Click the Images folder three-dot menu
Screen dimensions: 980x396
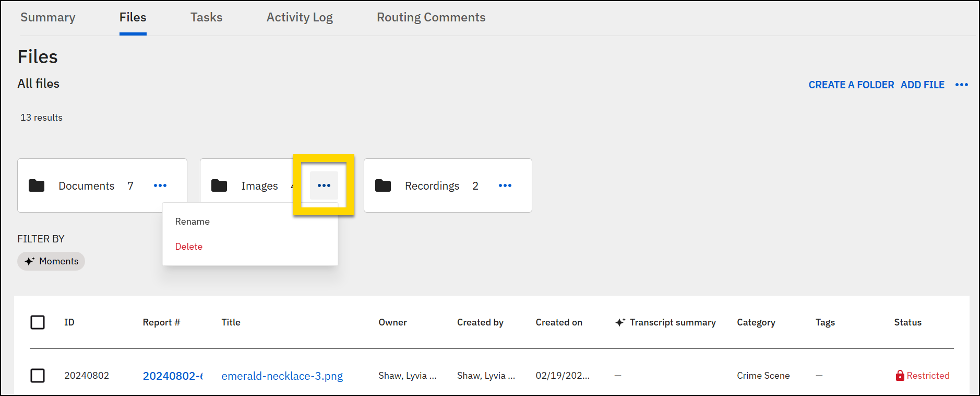[324, 185]
